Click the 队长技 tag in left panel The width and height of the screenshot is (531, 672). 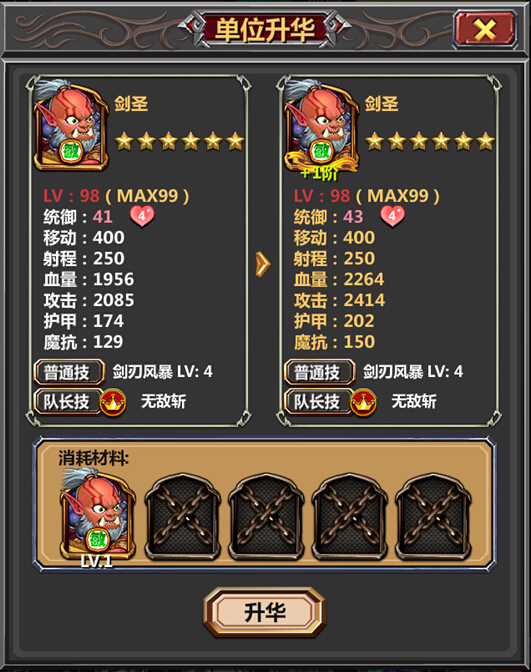[x=68, y=402]
